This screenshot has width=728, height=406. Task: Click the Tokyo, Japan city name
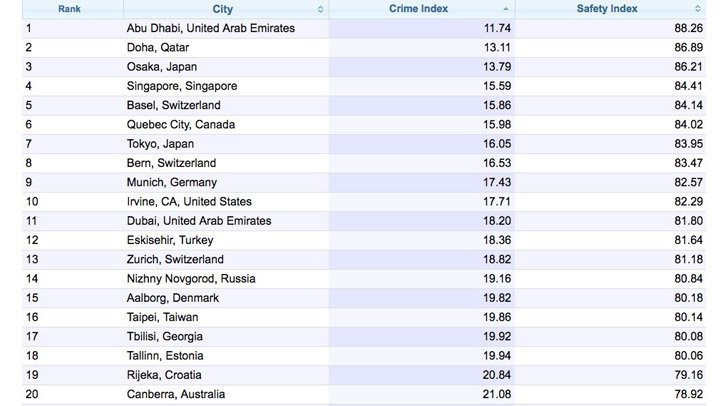160,144
